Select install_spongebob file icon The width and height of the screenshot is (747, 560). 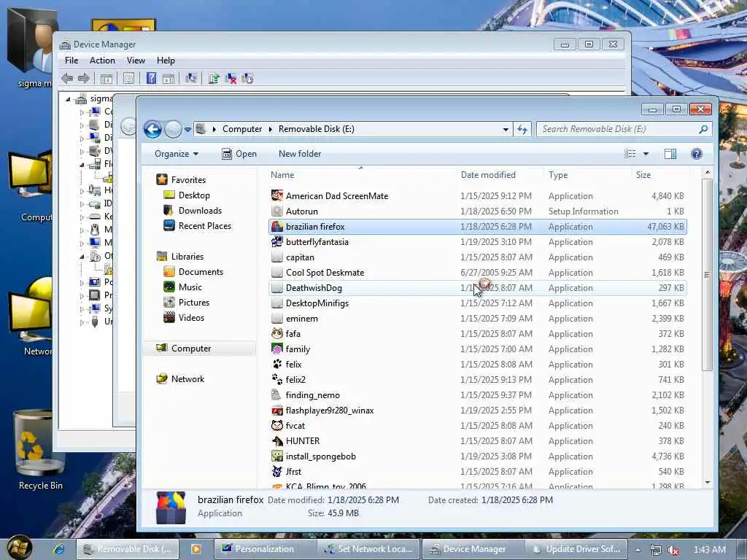pos(277,456)
